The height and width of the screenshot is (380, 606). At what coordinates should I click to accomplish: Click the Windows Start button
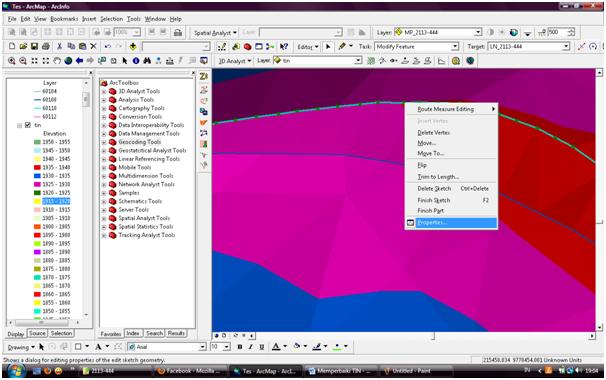(15, 371)
